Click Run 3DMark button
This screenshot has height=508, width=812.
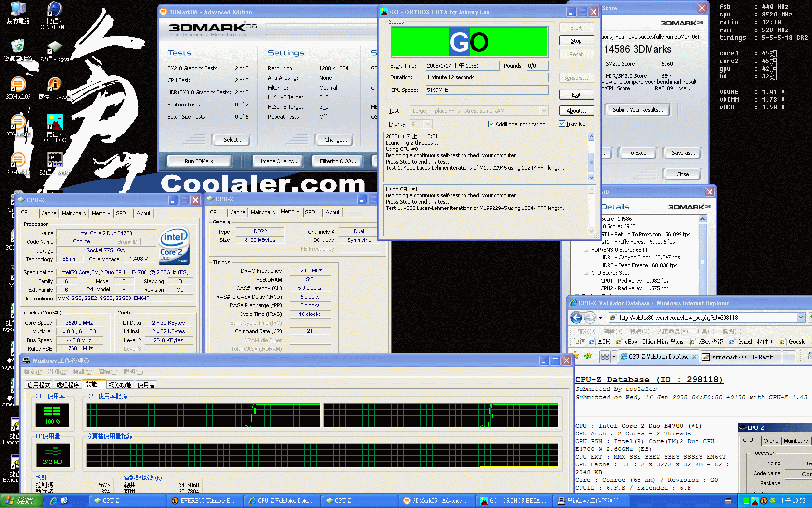pyautogui.click(x=199, y=161)
